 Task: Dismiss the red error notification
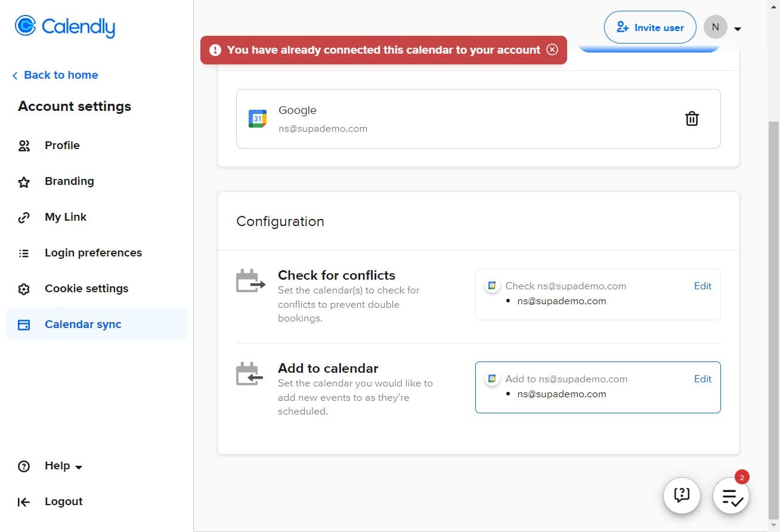click(552, 50)
